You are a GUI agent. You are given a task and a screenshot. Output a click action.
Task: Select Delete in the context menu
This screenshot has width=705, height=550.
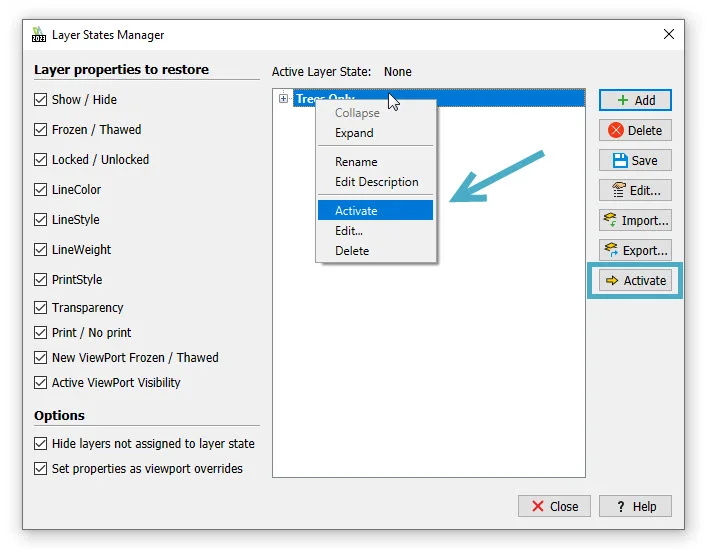point(352,251)
